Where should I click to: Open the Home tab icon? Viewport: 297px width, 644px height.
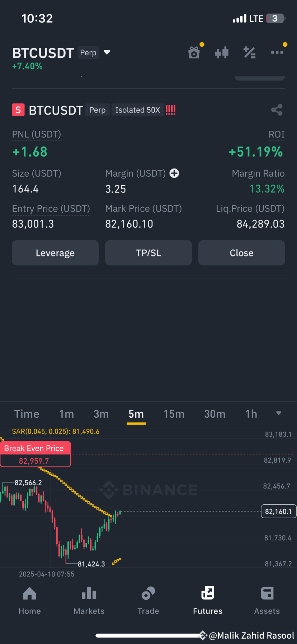coord(29,594)
